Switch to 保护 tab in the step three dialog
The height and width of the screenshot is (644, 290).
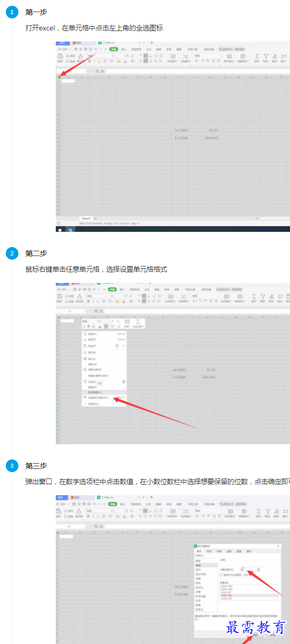click(249, 551)
